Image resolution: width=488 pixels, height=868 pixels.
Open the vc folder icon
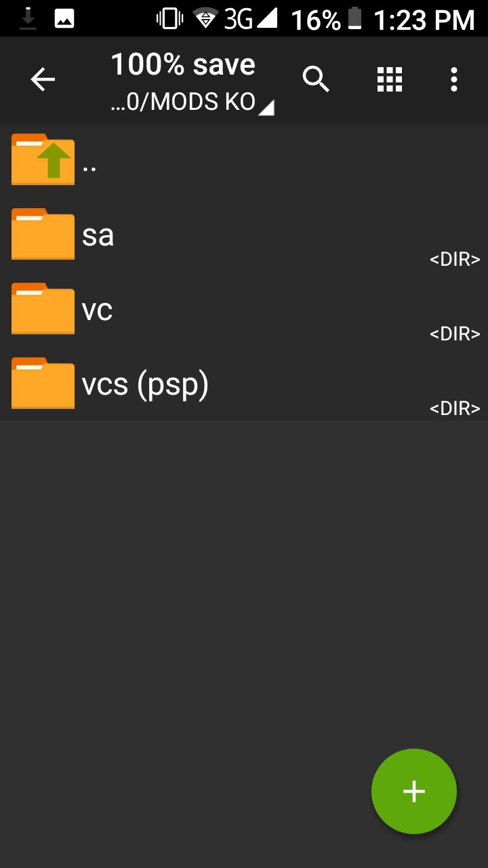click(x=43, y=309)
